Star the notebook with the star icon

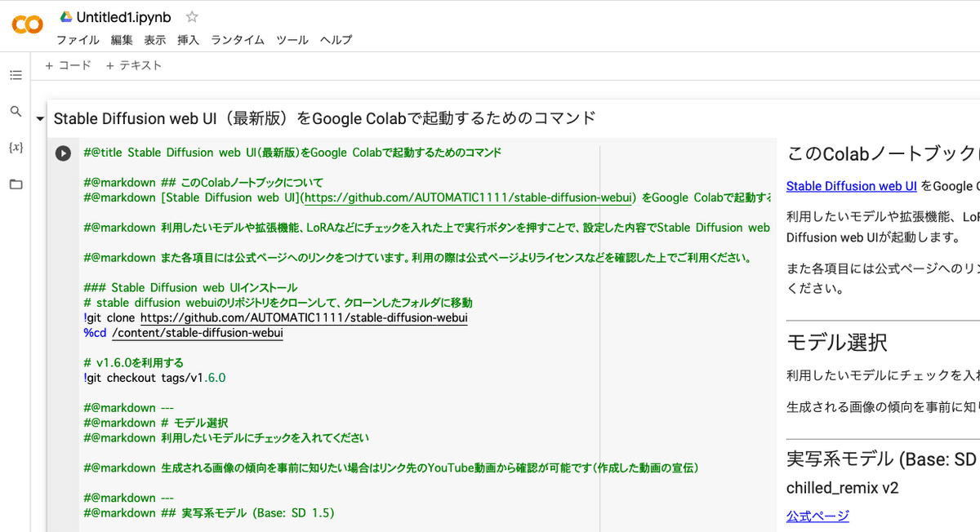click(192, 16)
